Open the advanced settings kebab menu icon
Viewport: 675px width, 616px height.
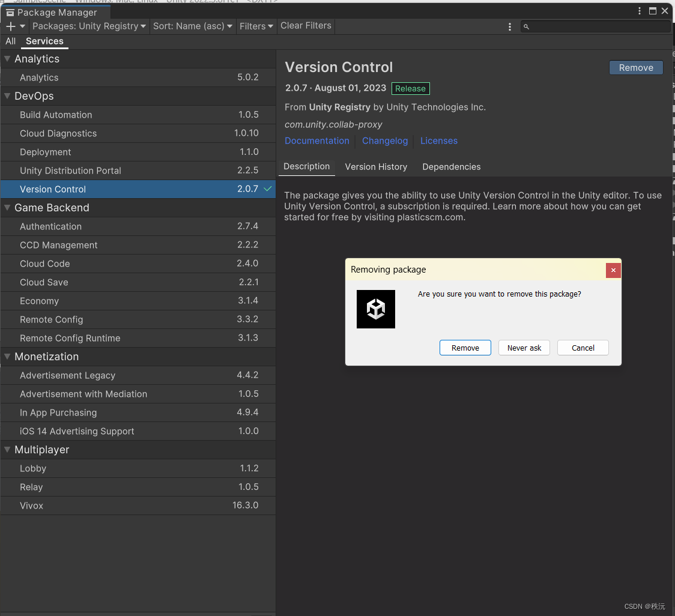tap(510, 26)
